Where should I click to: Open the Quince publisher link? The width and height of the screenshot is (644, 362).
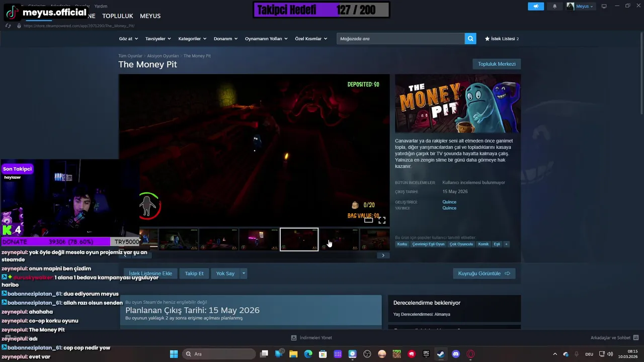point(449,208)
